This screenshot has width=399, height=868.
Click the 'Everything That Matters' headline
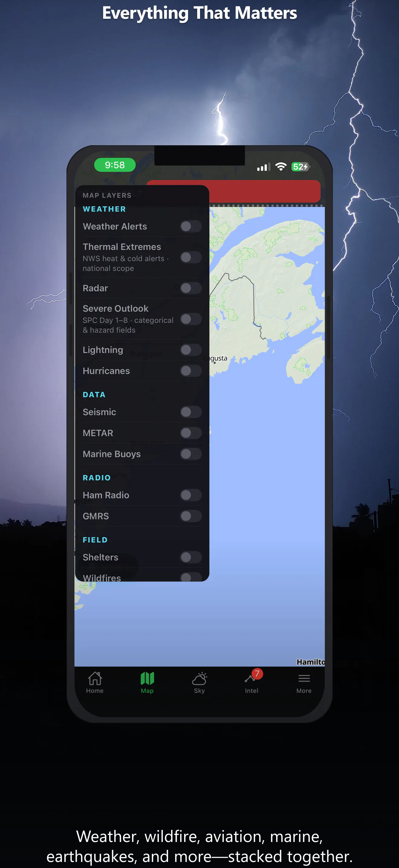199,13
